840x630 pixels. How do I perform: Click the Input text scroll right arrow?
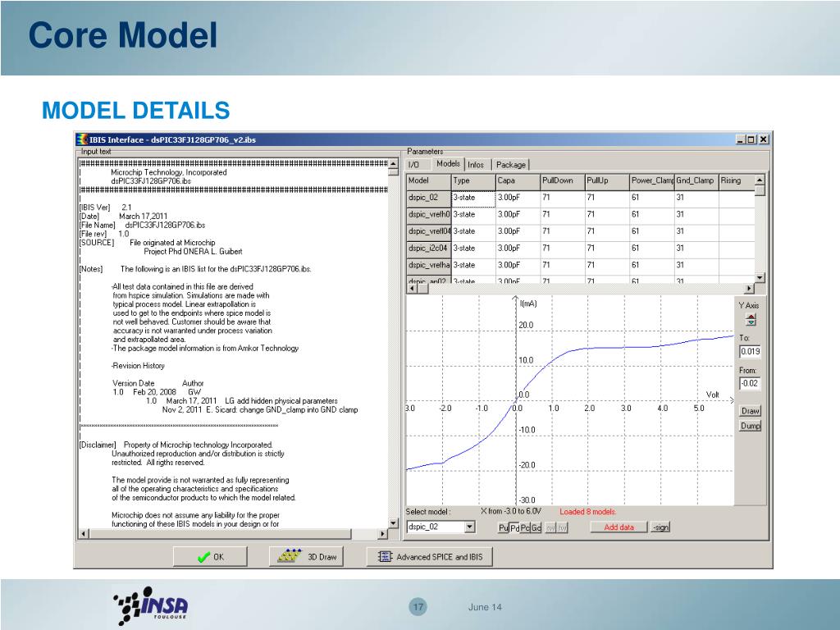click(x=382, y=533)
